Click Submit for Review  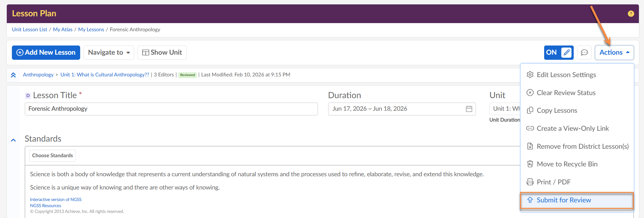pyautogui.click(x=563, y=200)
